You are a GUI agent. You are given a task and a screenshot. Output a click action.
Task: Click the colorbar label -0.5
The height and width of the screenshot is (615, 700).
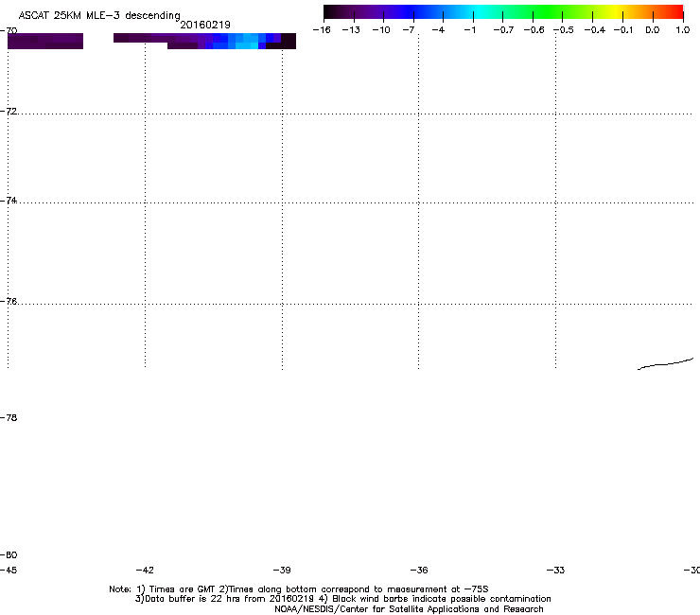point(564,30)
